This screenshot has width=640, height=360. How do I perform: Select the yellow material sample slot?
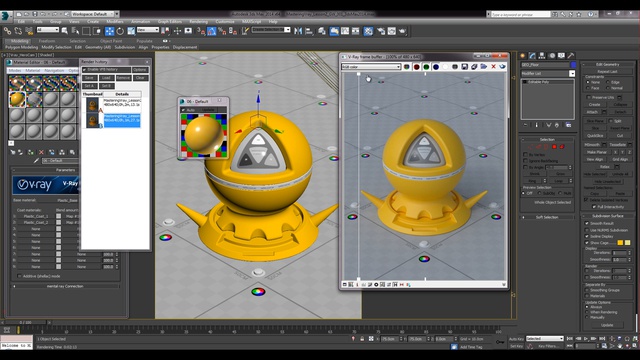[x=17, y=99]
